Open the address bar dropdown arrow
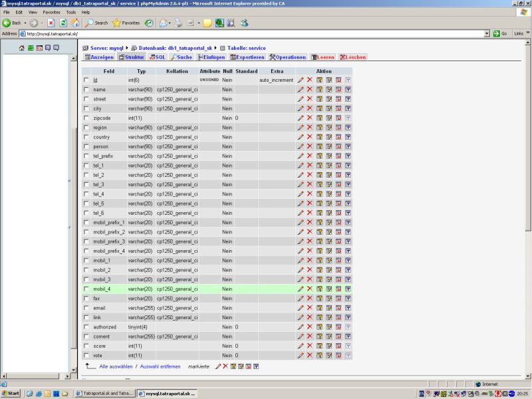The height and width of the screenshot is (399, 532). tap(487, 34)
